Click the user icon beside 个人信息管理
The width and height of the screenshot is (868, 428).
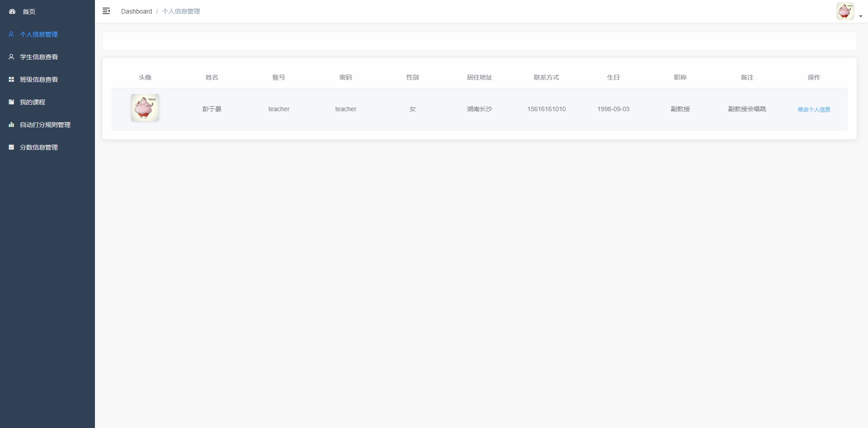point(11,34)
